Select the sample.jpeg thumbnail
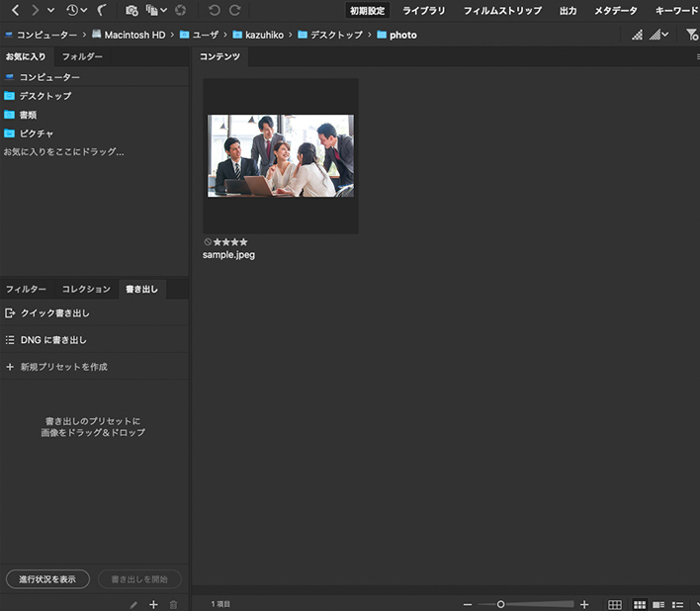This screenshot has height=611, width=700. [x=281, y=156]
